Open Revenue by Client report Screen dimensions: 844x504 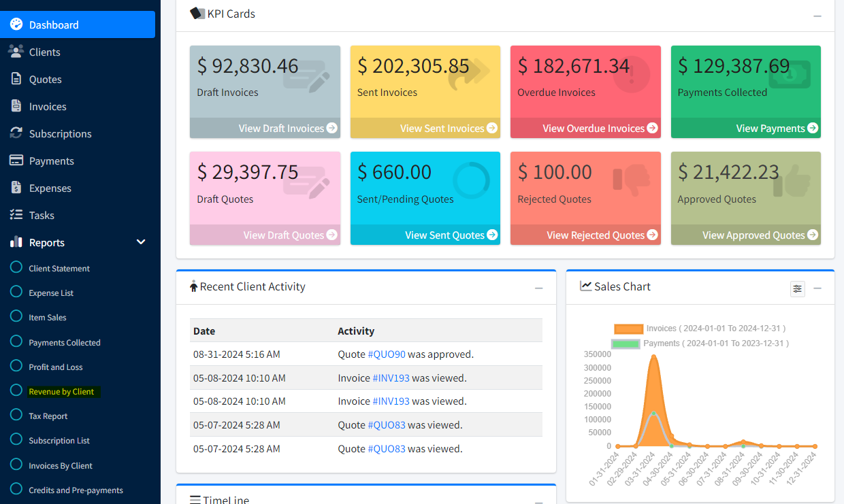[x=61, y=392]
